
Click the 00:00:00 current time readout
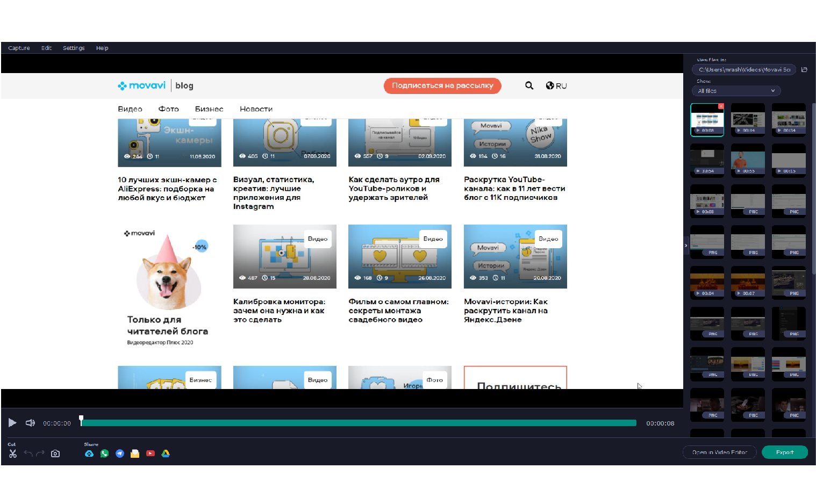[x=57, y=423]
